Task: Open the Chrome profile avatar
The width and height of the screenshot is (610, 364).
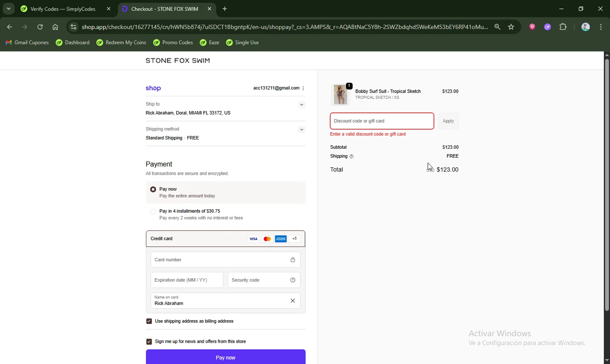Action: click(x=586, y=27)
